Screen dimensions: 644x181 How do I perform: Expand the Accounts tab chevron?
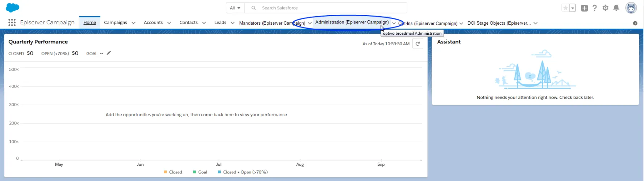pyautogui.click(x=169, y=23)
